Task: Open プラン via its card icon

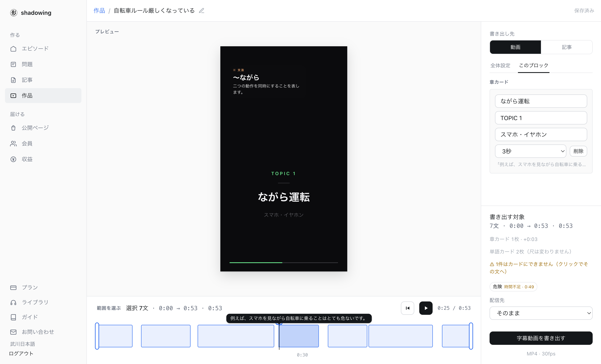Action: [x=13, y=287]
